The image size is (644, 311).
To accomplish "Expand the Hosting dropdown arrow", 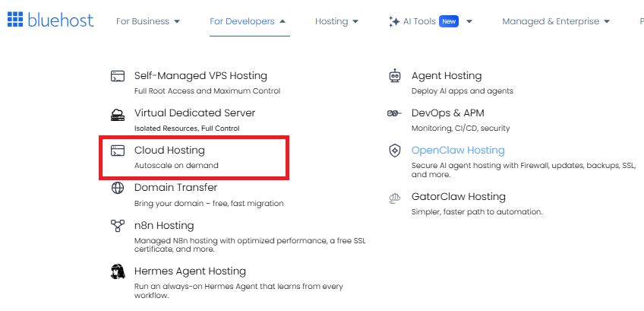I will click(x=355, y=21).
